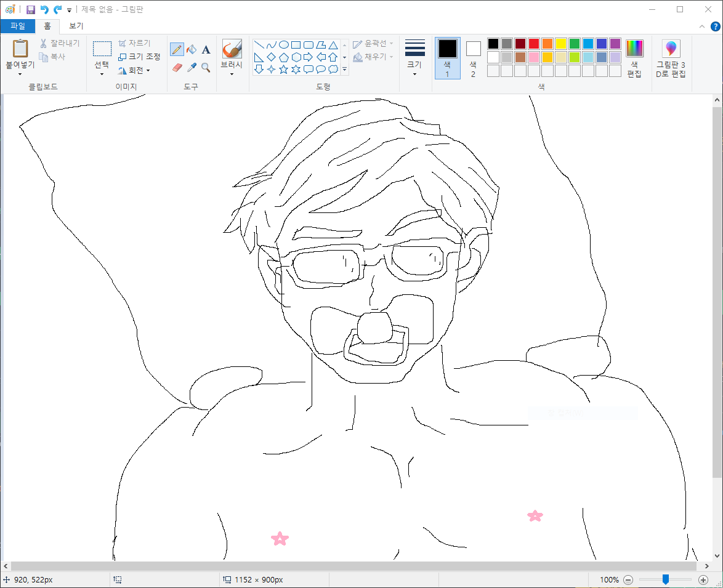Open the Brushes dropdown
Screen dimensions: 723x588
point(232,73)
